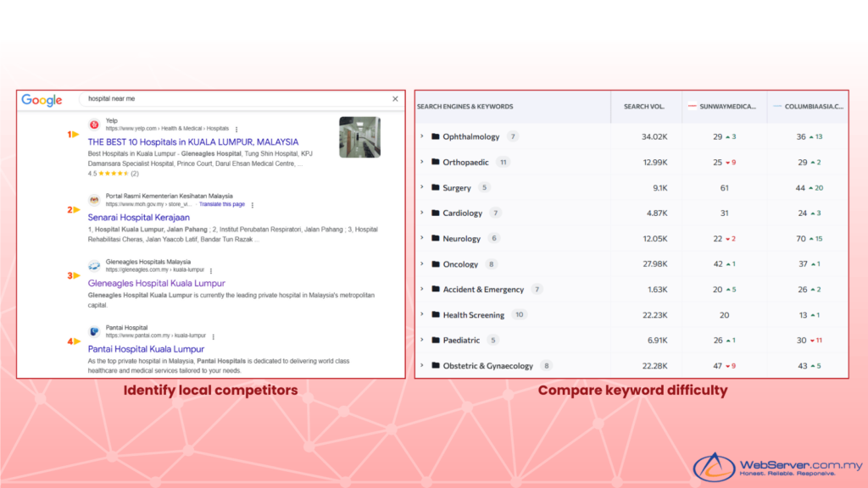
Task: Click the Health Screening count badge 10
Action: click(x=520, y=315)
